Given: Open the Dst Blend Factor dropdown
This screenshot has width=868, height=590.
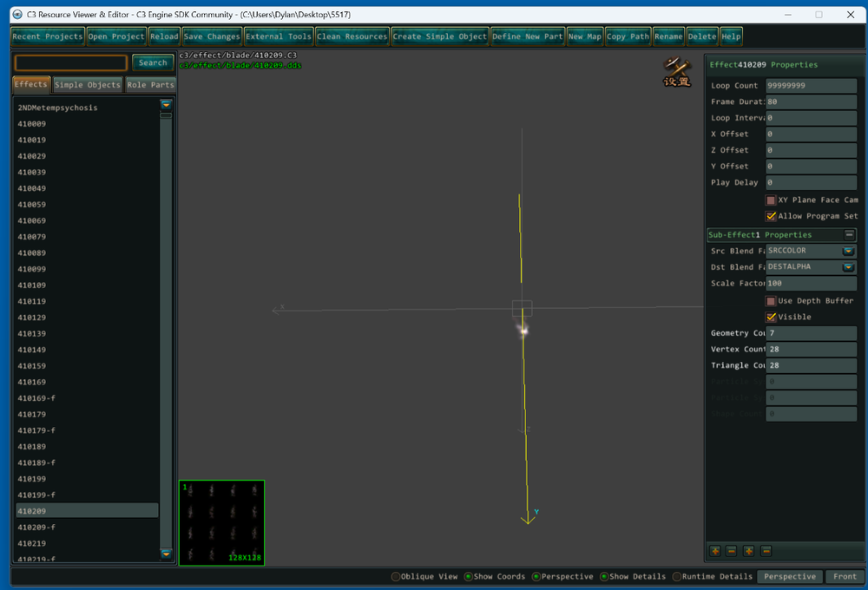Looking at the screenshot, I should click(848, 267).
